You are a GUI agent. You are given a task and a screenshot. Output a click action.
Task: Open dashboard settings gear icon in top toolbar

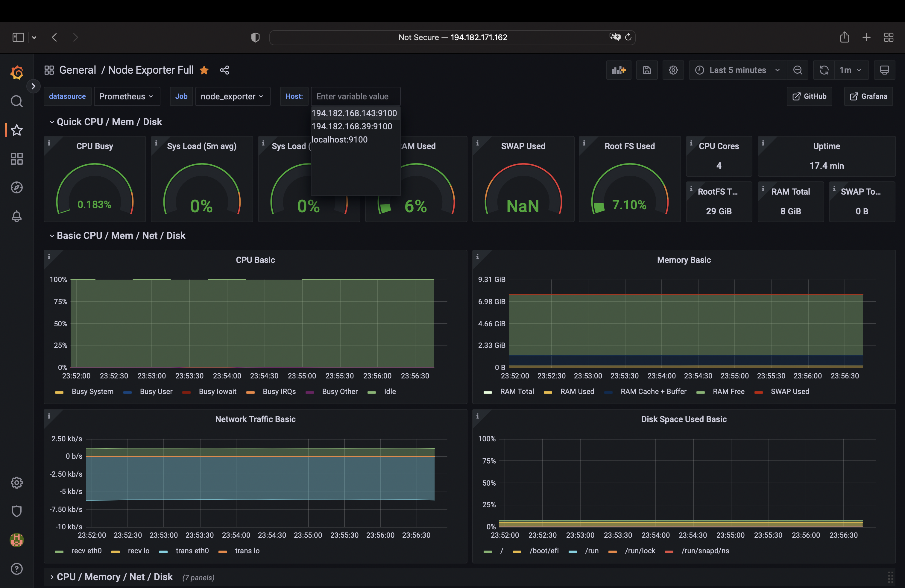[673, 70]
